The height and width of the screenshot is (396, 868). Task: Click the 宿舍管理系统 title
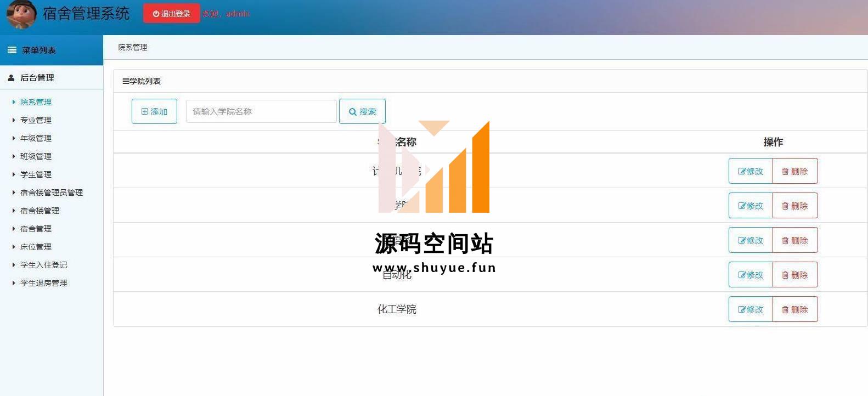86,14
